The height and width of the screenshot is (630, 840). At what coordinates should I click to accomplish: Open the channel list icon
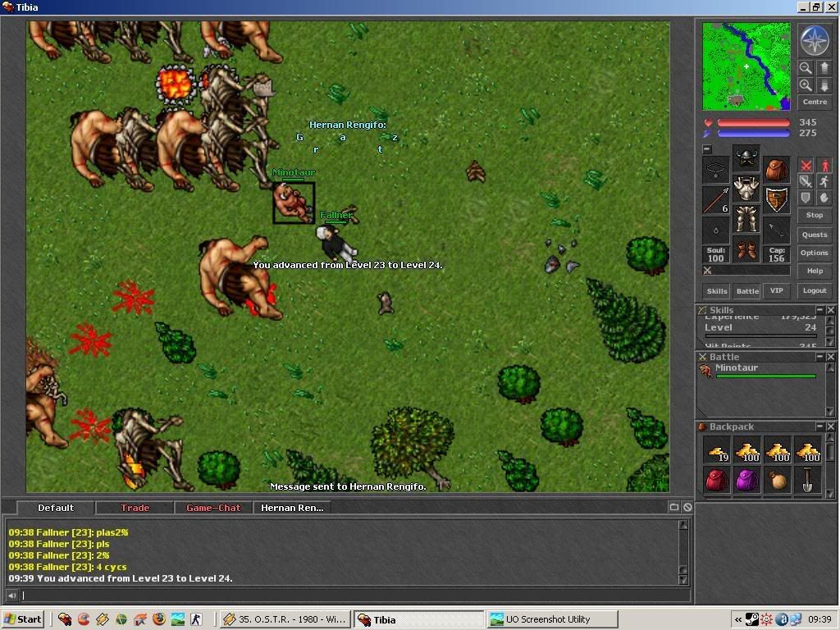point(674,507)
